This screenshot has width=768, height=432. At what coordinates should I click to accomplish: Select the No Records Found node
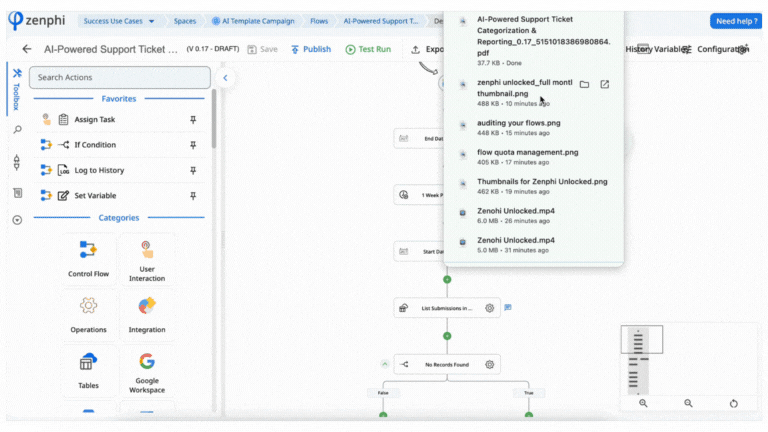447,364
